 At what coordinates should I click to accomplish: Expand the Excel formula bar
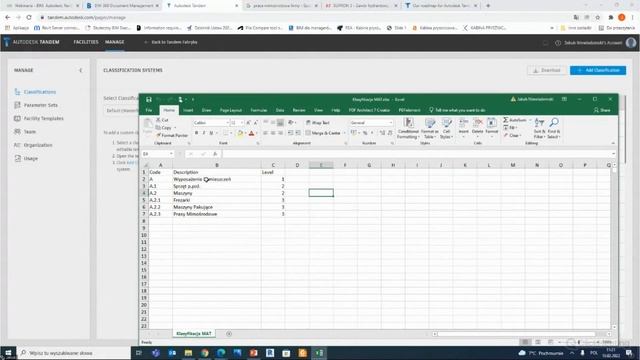[x=613, y=154]
